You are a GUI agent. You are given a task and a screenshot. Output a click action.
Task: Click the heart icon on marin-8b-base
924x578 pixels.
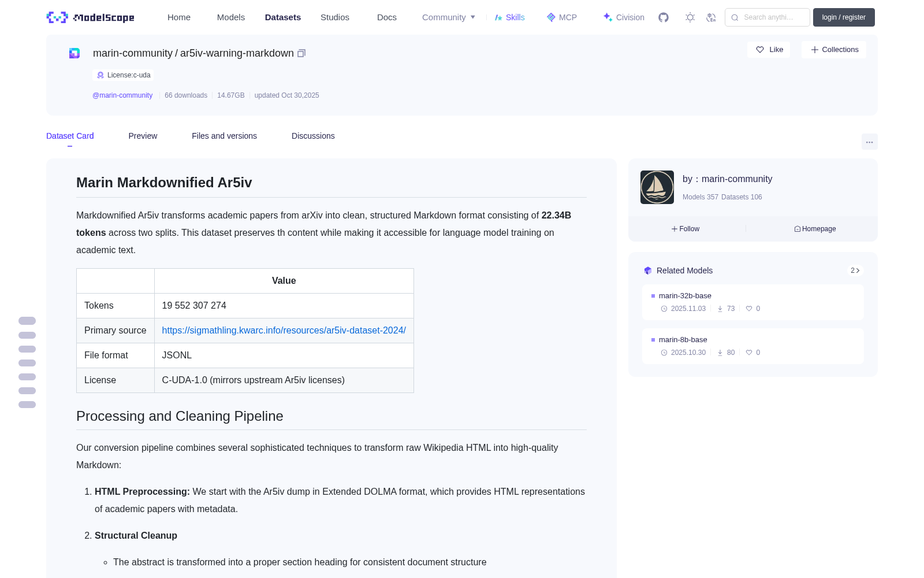coord(749,353)
